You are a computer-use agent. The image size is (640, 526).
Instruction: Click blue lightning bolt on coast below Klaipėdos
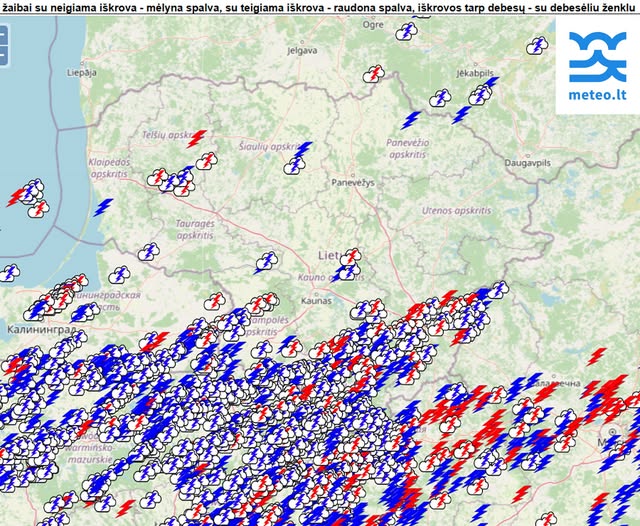[x=103, y=207]
